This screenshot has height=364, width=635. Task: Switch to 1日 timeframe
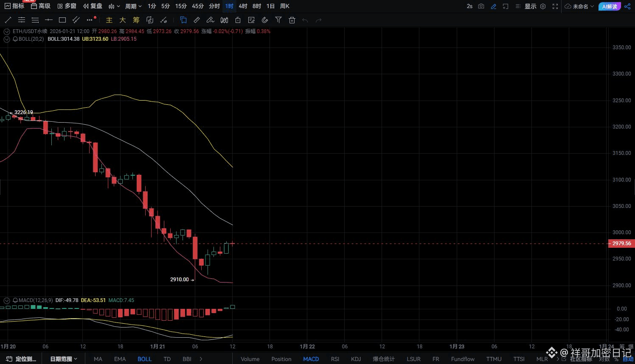coord(270,6)
